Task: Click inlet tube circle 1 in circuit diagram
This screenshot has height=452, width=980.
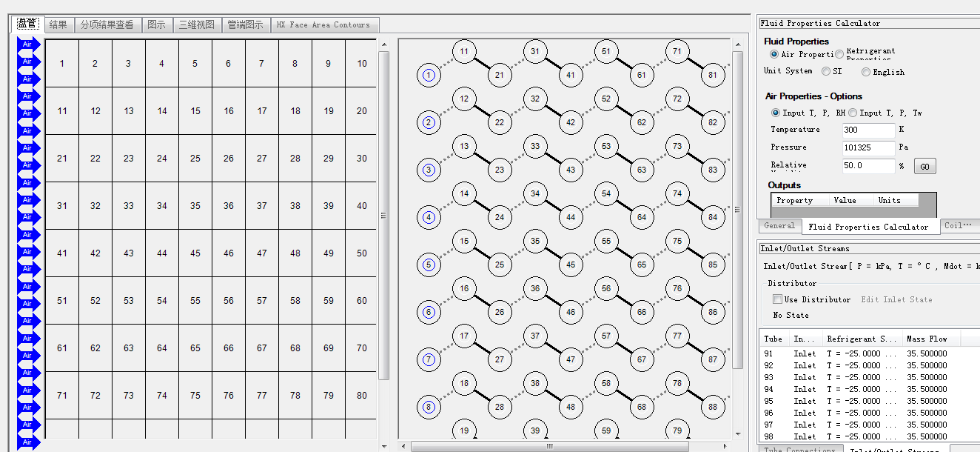Action: pyautogui.click(x=429, y=75)
